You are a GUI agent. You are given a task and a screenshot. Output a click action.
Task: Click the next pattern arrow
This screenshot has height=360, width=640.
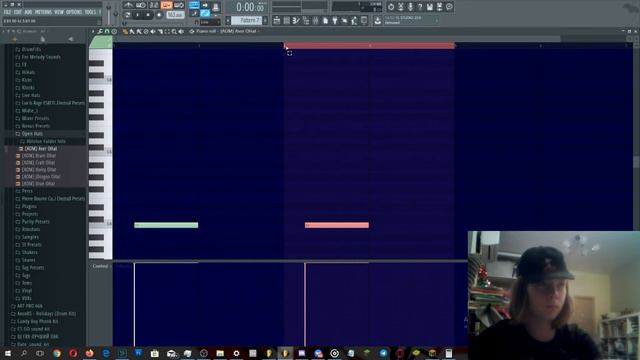click(x=265, y=20)
